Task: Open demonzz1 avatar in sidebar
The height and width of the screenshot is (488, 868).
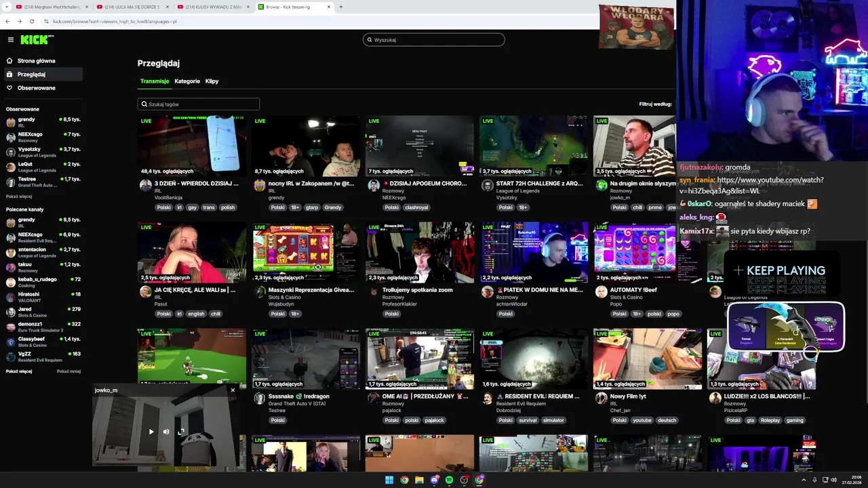Action: pos(11,327)
